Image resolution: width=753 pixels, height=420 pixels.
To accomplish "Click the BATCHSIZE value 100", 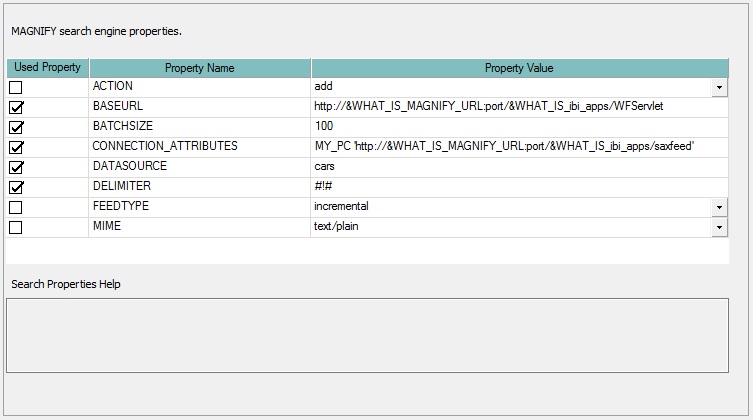I will 324,126.
